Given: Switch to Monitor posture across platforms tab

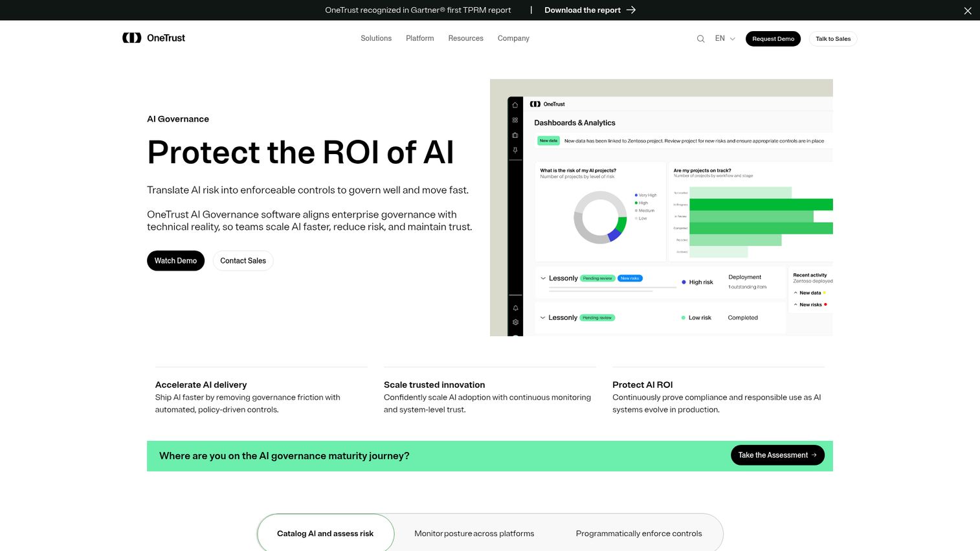Looking at the screenshot, I should click(474, 534).
